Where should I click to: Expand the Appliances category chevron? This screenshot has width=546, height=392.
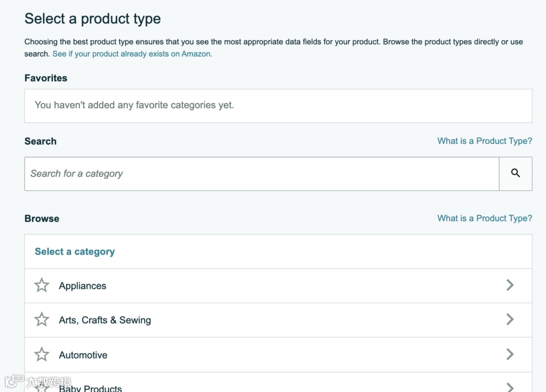pyautogui.click(x=510, y=285)
